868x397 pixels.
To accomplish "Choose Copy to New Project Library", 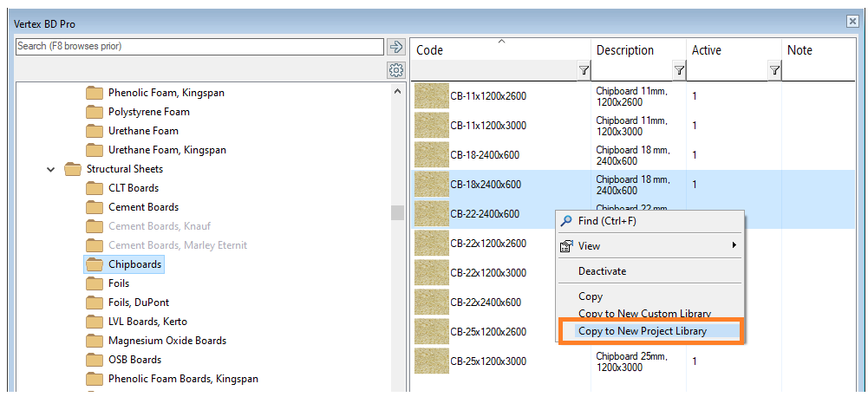I will pyautogui.click(x=643, y=331).
